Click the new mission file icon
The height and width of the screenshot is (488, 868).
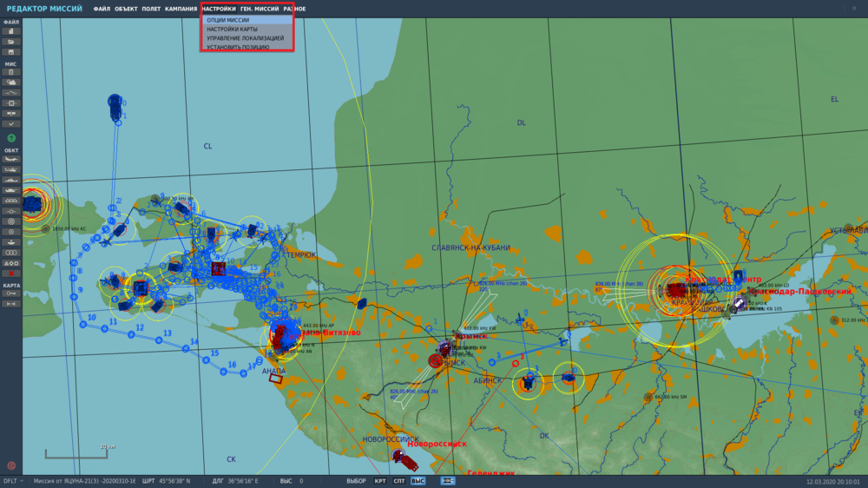(11, 31)
